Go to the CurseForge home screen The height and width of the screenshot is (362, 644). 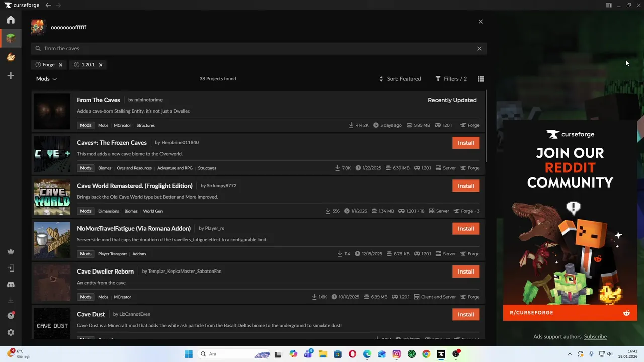11,20
